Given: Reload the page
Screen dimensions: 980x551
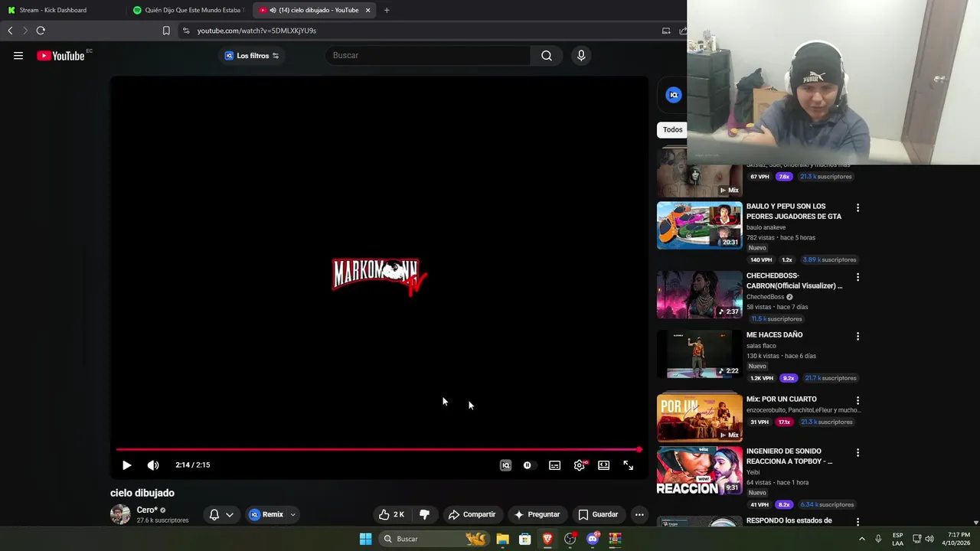Looking at the screenshot, I should 41,31.
